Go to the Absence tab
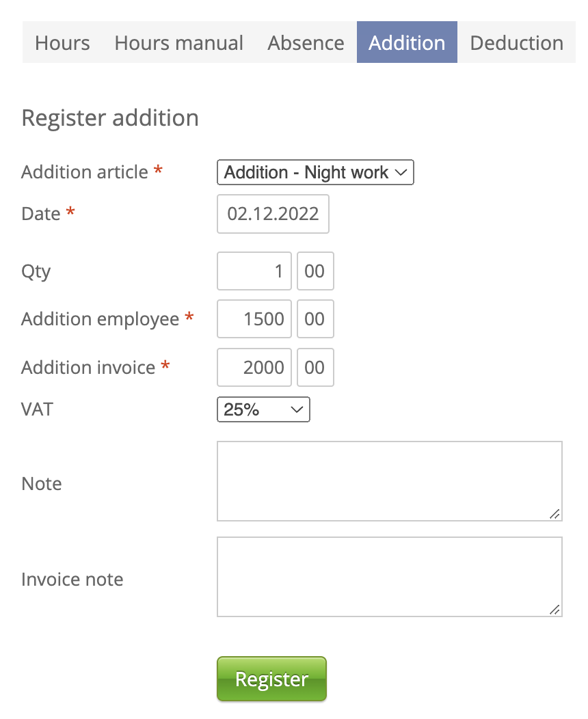Image resolution: width=588 pixels, height=719 pixels. coord(306,43)
